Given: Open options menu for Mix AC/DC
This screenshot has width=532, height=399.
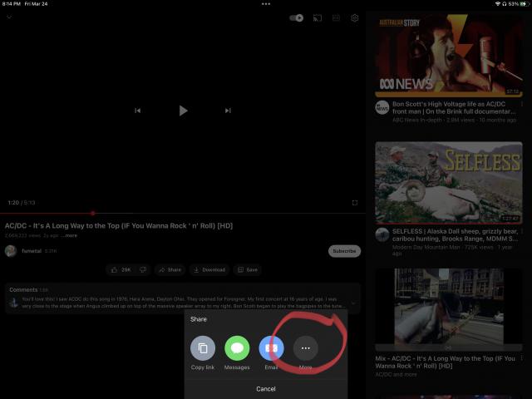Looking at the screenshot, I should 521,358.
